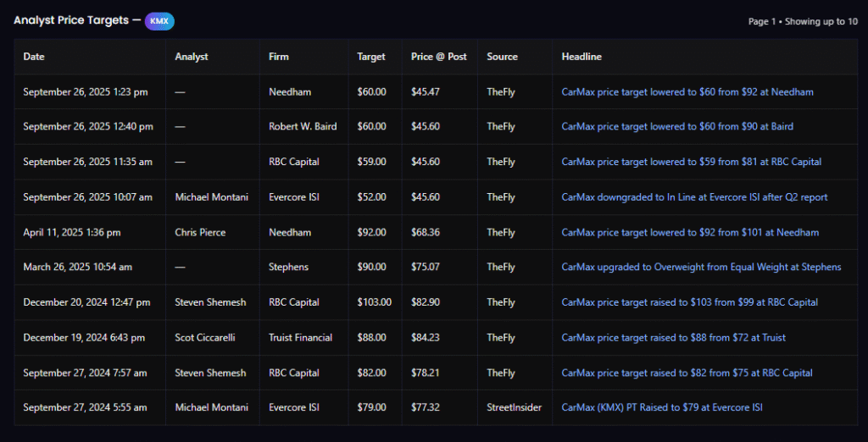Select the Chris Pierce analyst cell
Screen dimensions: 868x442
[202, 233]
